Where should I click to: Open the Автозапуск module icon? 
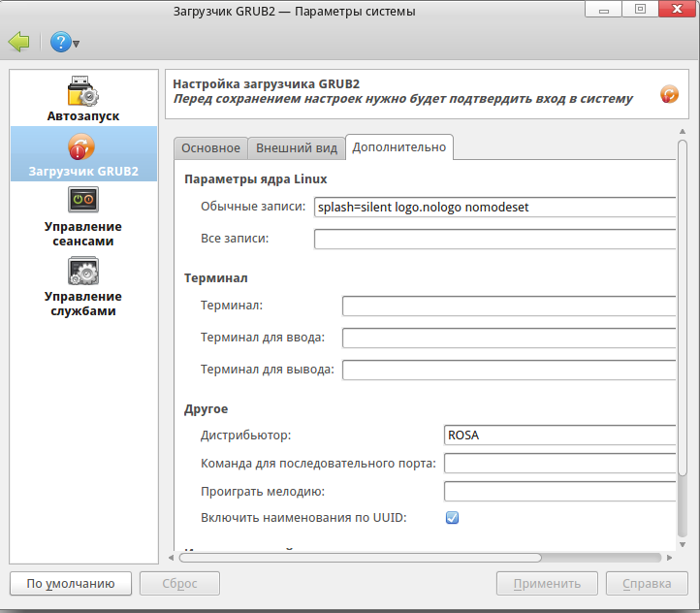point(83,92)
